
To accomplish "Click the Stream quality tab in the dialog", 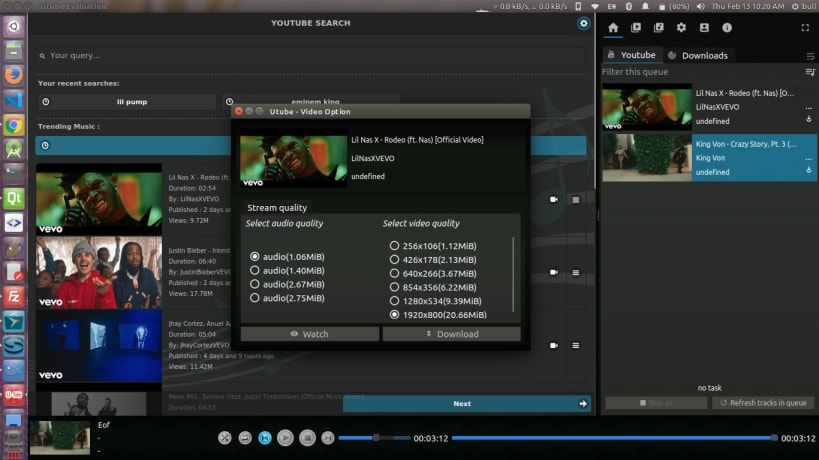I will [x=277, y=208].
